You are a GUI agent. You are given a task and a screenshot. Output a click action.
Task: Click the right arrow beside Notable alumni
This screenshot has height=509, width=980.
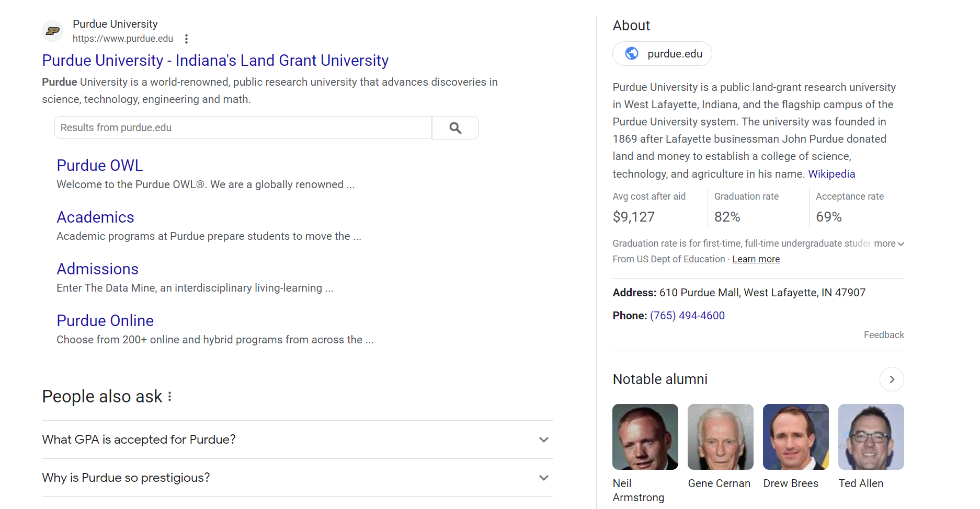[892, 379]
